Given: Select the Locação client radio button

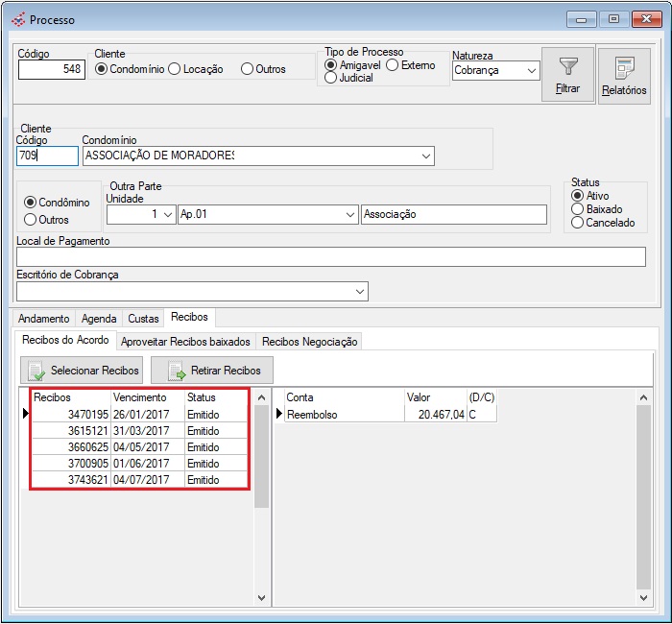Looking at the screenshot, I should tap(175, 69).
